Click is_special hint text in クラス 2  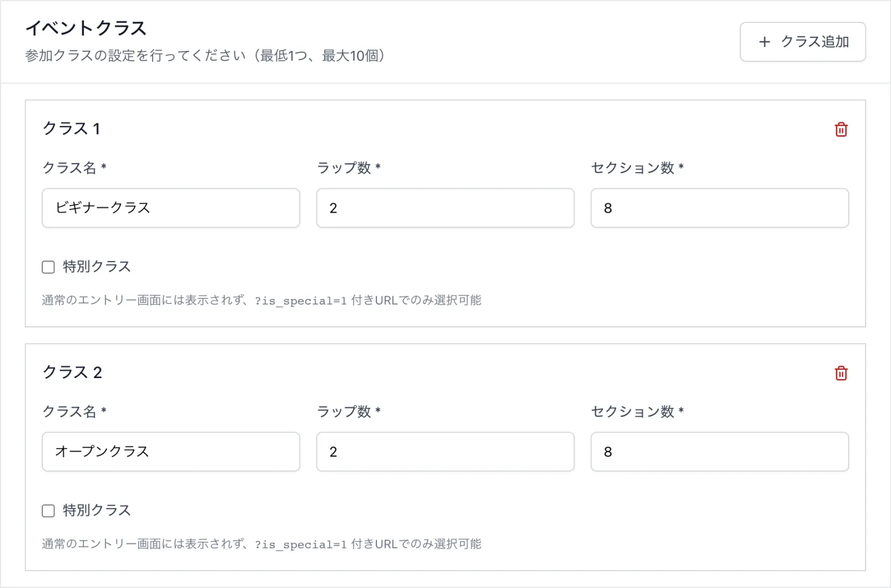coord(261,544)
